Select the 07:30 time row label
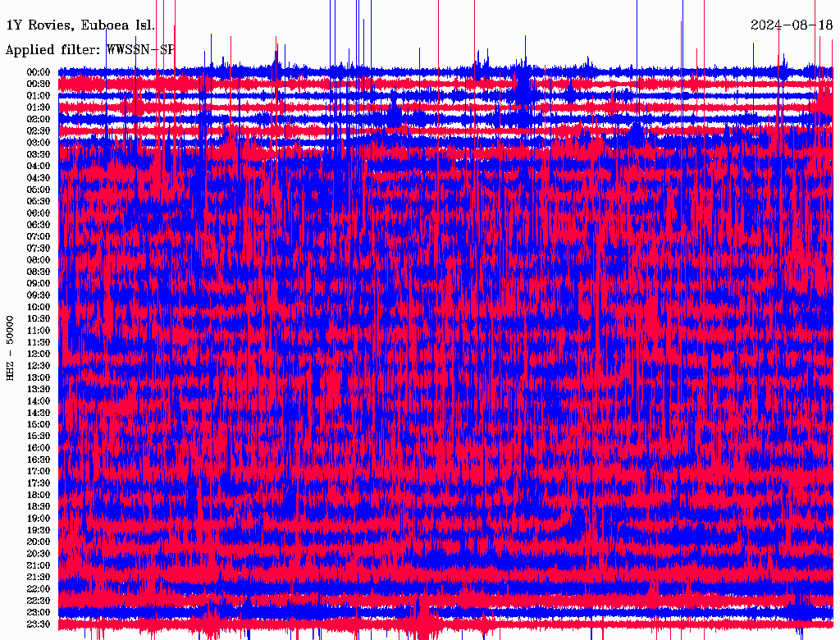Image resolution: width=840 pixels, height=640 pixels. point(39,248)
